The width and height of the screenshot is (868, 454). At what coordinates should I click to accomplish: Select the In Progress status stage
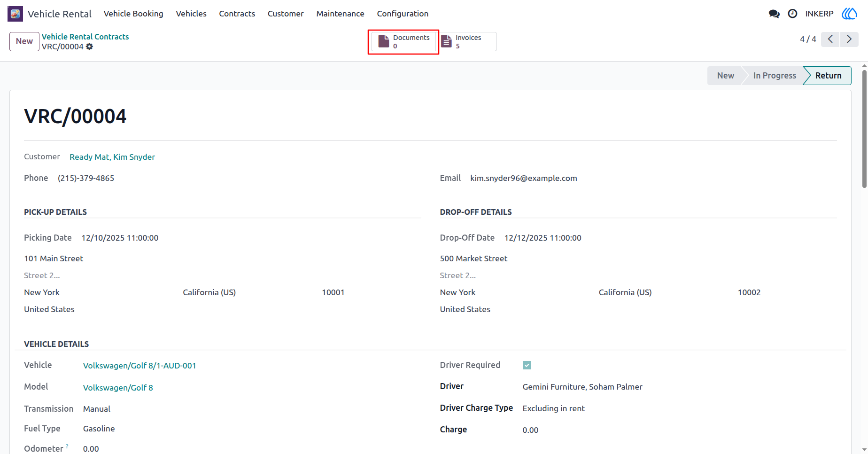click(775, 76)
